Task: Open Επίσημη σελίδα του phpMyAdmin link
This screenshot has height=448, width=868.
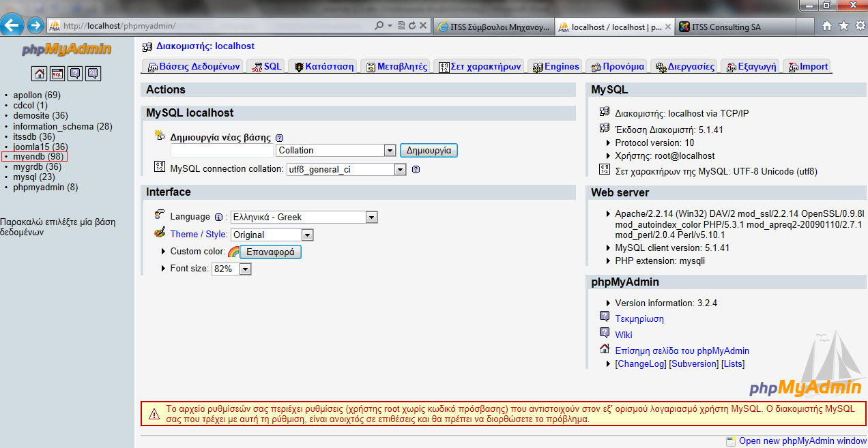Action: pyautogui.click(x=682, y=351)
